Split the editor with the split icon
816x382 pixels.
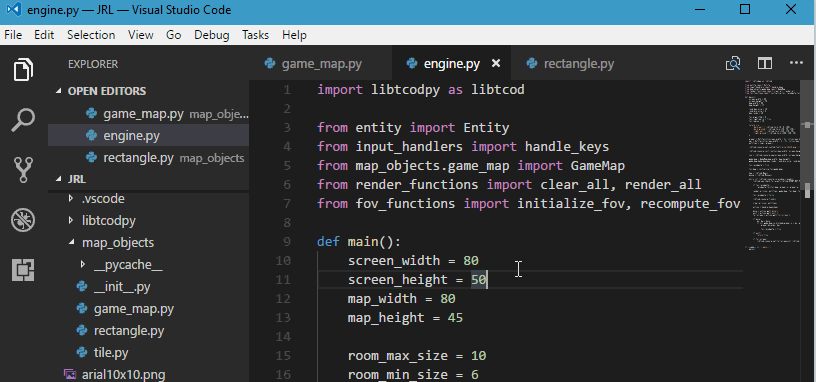pos(764,63)
